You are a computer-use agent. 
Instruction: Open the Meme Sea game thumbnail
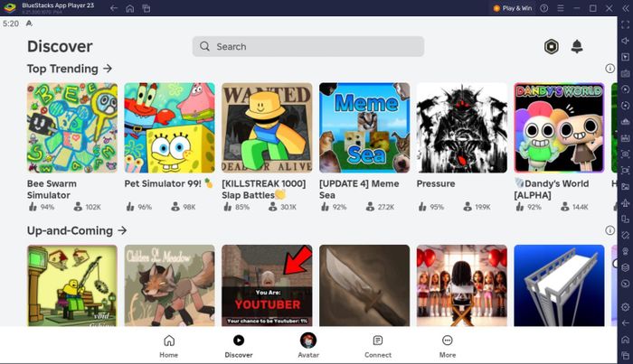pyautogui.click(x=364, y=127)
